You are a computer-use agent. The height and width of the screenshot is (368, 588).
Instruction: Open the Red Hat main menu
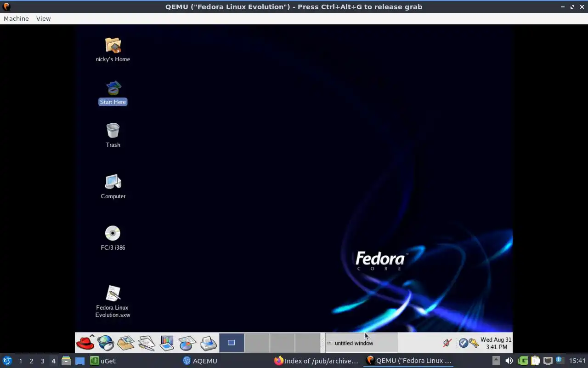click(85, 343)
